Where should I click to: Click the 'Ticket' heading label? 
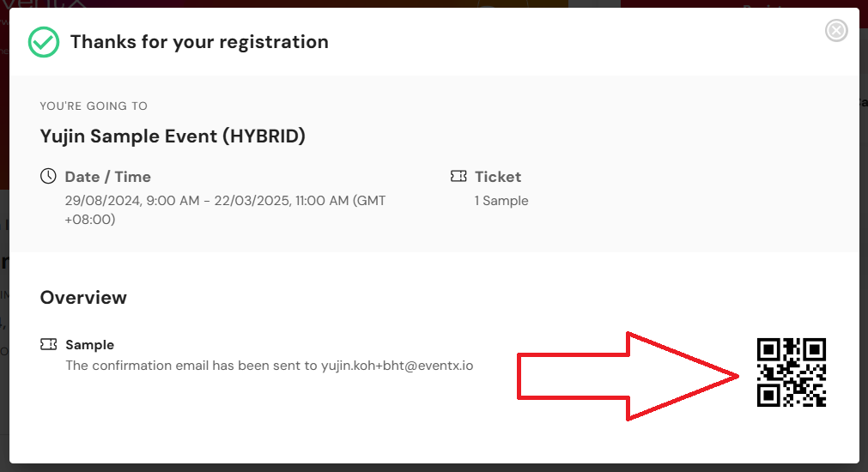(498, 177)
